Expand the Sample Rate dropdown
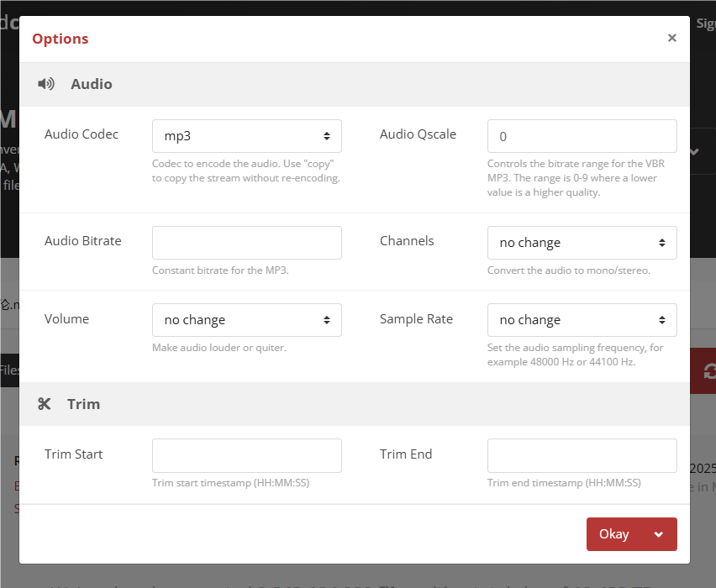 [582, 320]
